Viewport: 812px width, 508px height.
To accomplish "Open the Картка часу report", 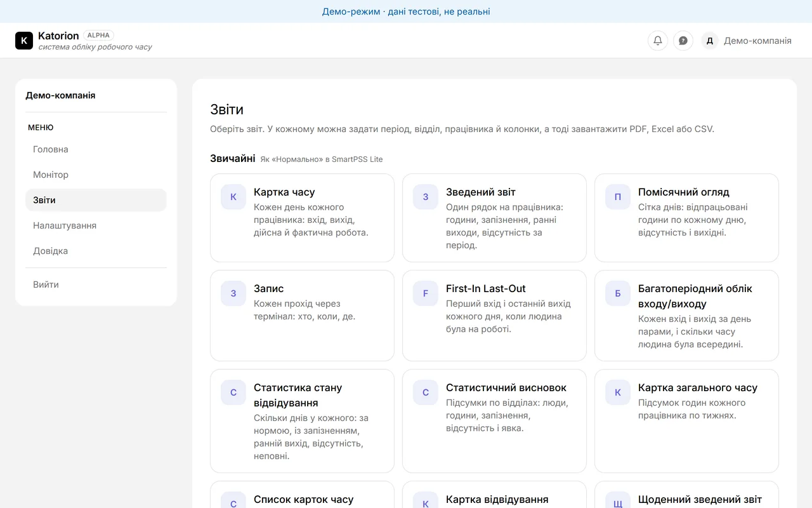I will (x=302, y=218).
